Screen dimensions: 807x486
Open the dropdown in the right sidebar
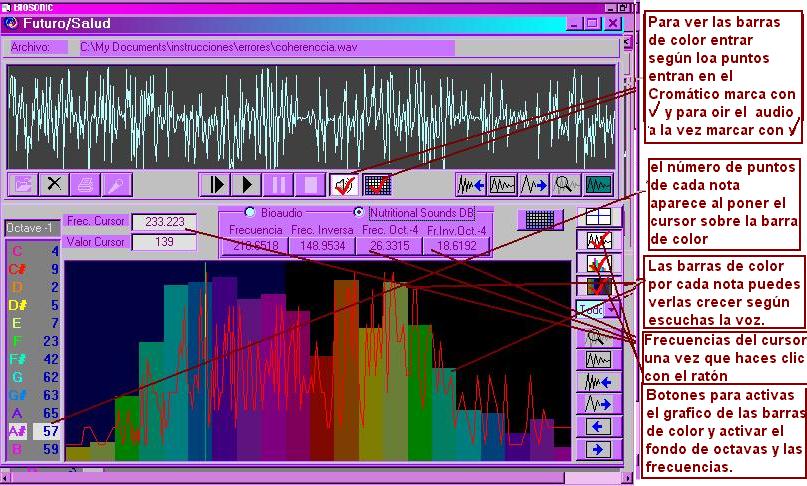pos(612,311)
